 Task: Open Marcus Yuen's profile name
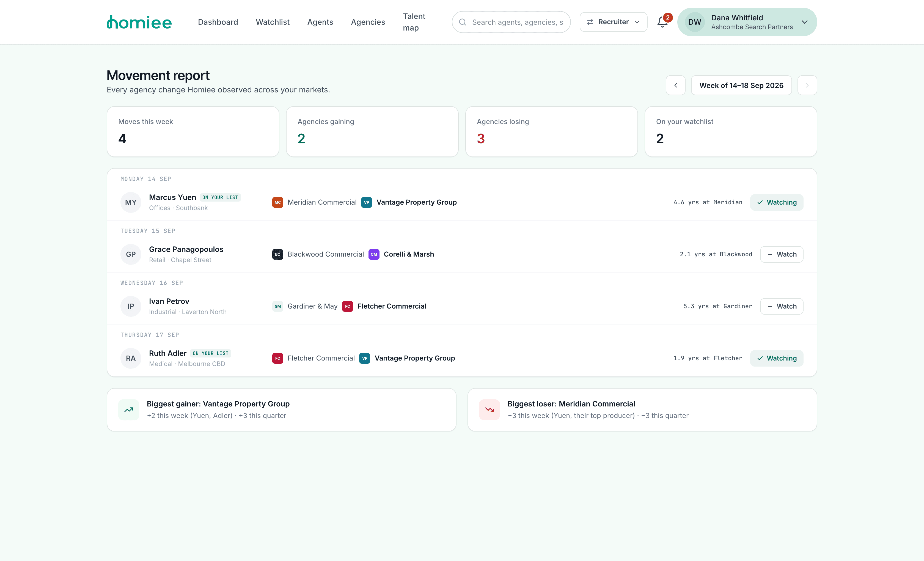point(172,197)
